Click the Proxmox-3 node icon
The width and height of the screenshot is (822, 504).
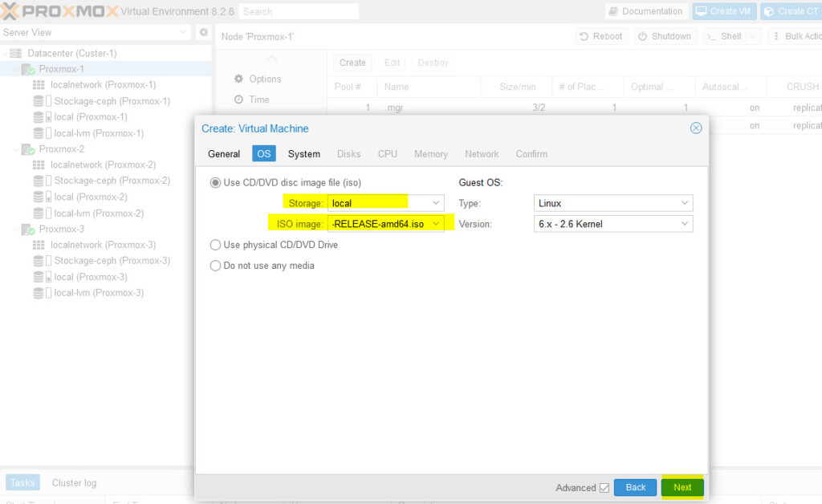tap(28, 230)
